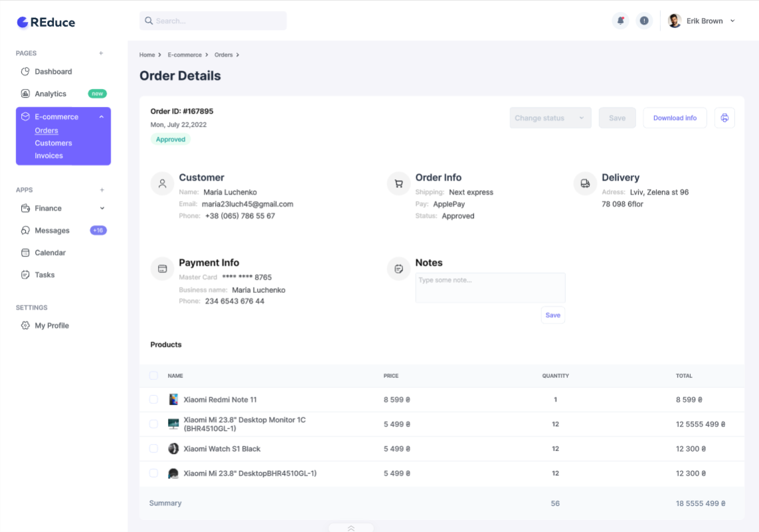This screenshot has width=759, height=532.
Task: Click Erik Brown's avatar picture
Action: tap(674, 21)
